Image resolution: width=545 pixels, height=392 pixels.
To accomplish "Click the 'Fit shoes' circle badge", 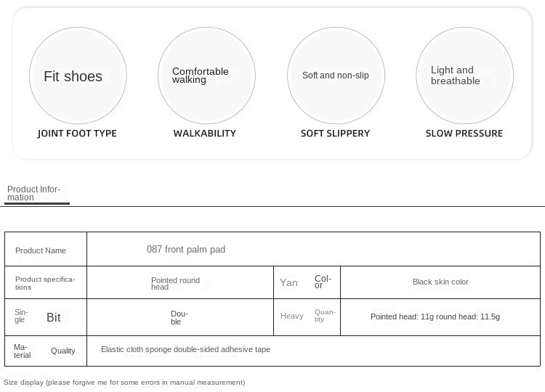I will pos(78,75).
